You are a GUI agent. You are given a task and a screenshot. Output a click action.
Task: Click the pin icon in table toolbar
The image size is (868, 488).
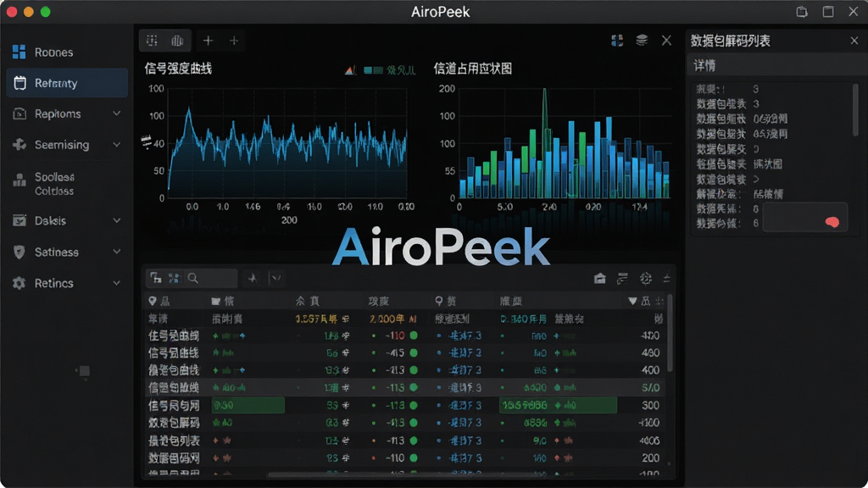tap(253, 278)
